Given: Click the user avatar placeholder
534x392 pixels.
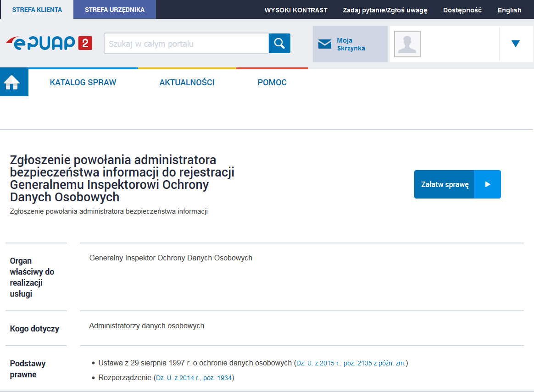Looking at the screenshot, I should (x=407, y=44).
